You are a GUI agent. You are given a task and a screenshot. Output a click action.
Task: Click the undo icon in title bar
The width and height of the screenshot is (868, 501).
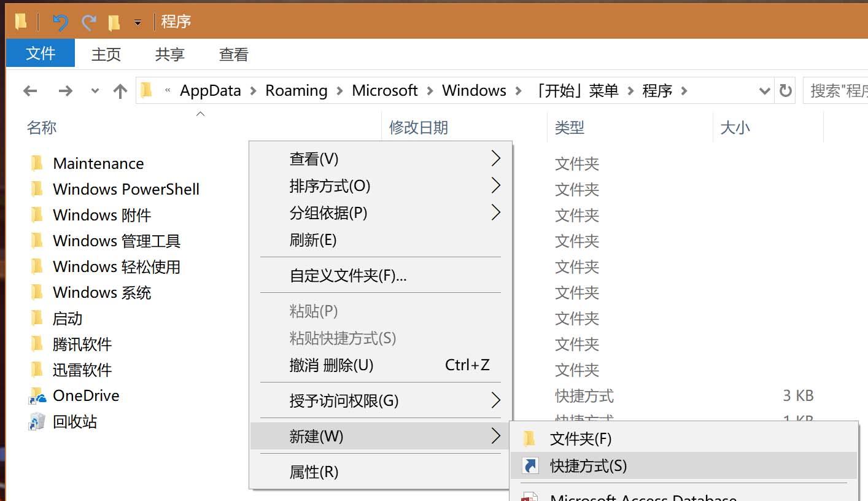pyautogui.click(x=60, y=22)
